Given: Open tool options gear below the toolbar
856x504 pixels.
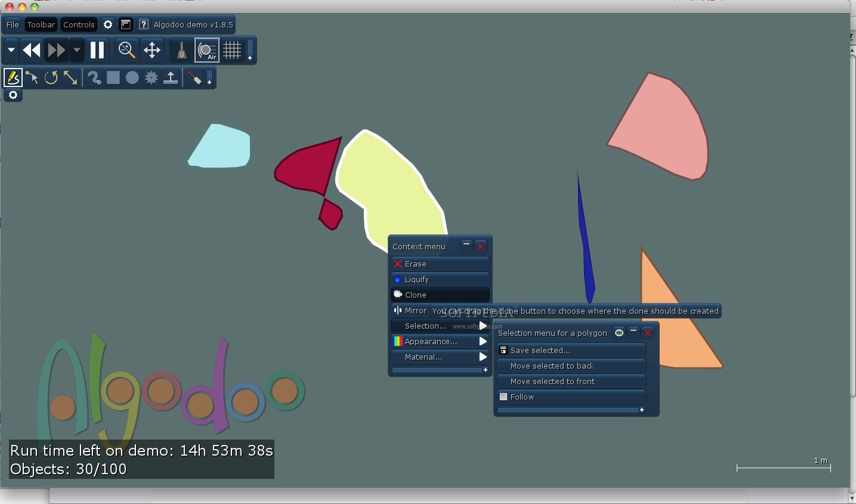Looking at the screenshot, I should 13,95.
